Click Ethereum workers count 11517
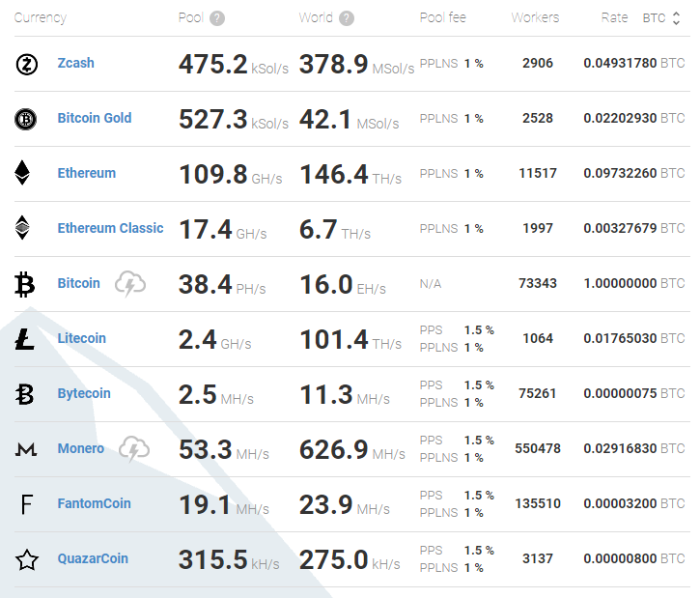The width and height of the screenshot is (700, 598). coord(538,173)
